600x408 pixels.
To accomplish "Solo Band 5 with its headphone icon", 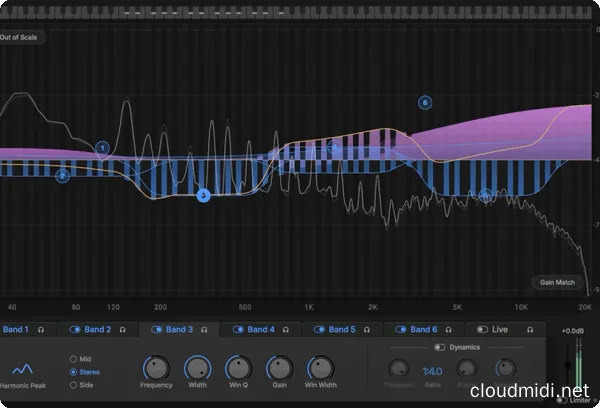I will (x=367, y=330).
